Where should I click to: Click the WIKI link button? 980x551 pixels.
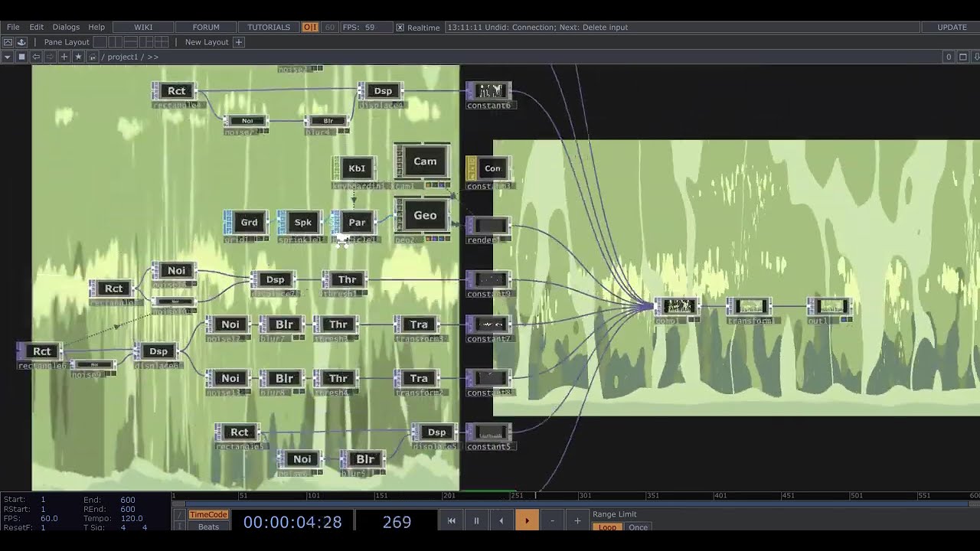(143, 27)
